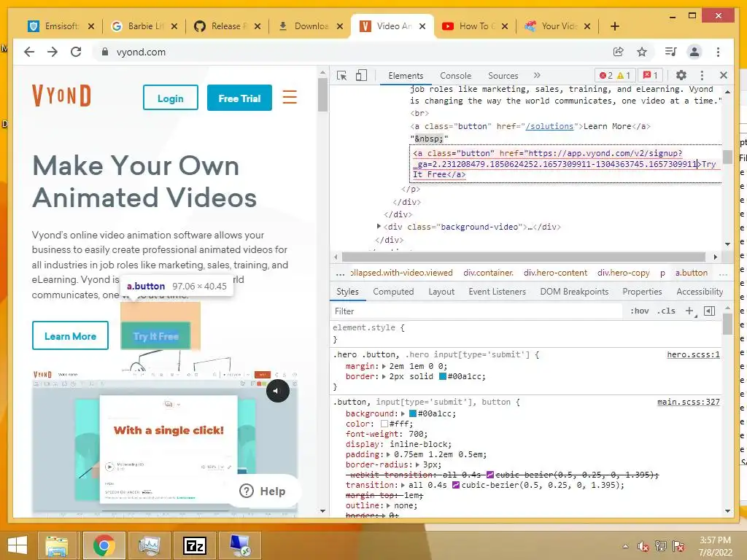The image size is (747, 560).
Task: Select div.hero-content in the breadcrumb
Action: pos(555,273)
